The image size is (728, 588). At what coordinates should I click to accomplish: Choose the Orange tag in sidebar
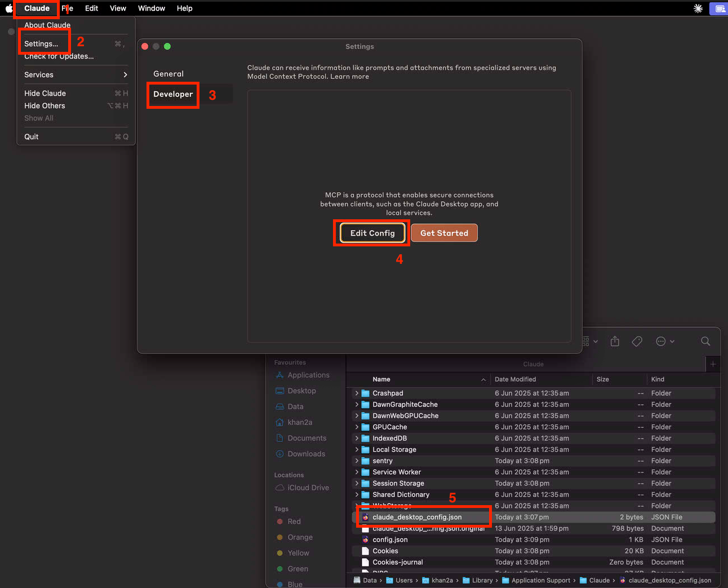click(295, 537)
